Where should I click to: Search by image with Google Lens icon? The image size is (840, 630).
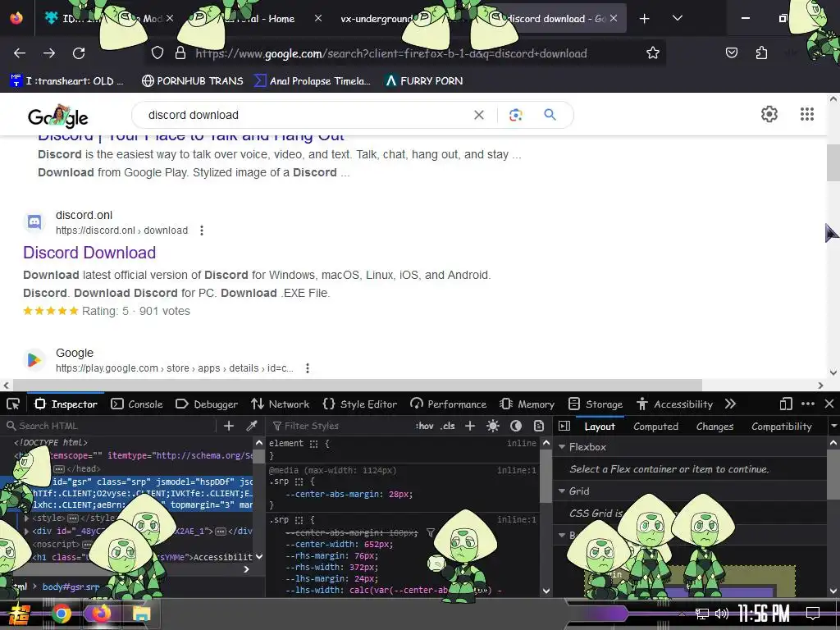point(515,115)
